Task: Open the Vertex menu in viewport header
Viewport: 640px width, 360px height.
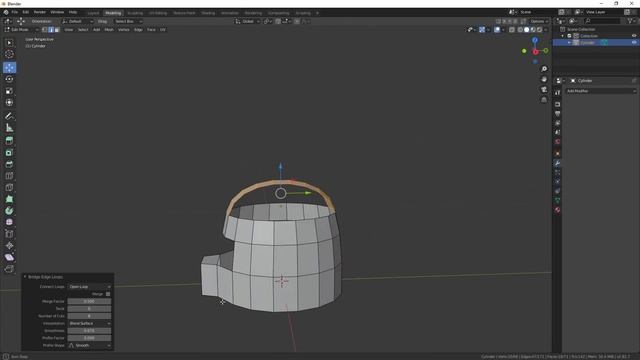Action: [x=124, y=30]
